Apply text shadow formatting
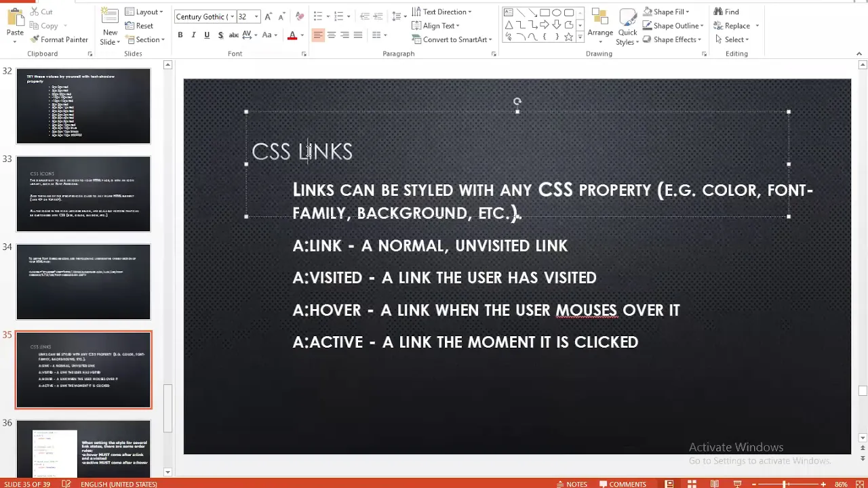868x488 pixels. pos(220,35)
